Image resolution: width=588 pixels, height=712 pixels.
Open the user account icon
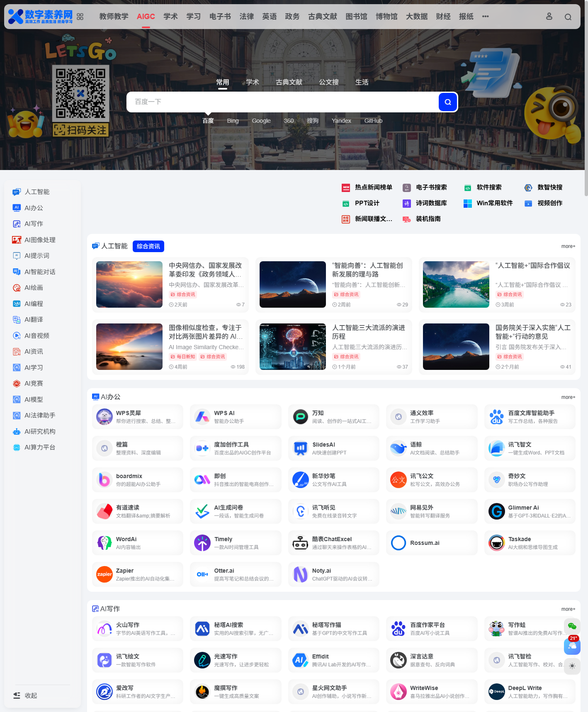coord(549,17)
